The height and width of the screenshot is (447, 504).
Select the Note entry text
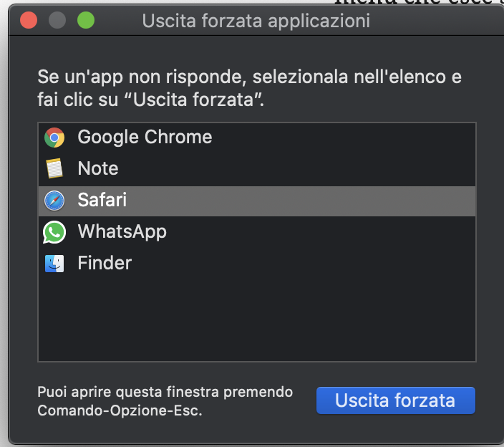pyautogui.click(x=98, y=168)
